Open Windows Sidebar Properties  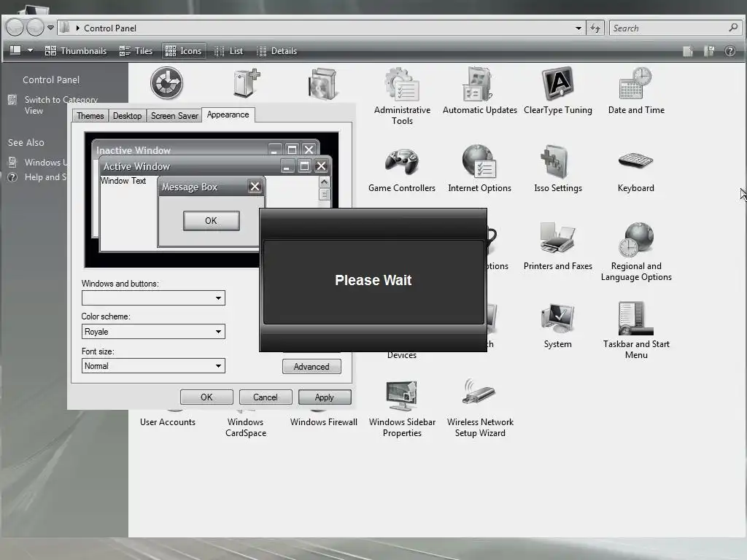coord(402,408)
